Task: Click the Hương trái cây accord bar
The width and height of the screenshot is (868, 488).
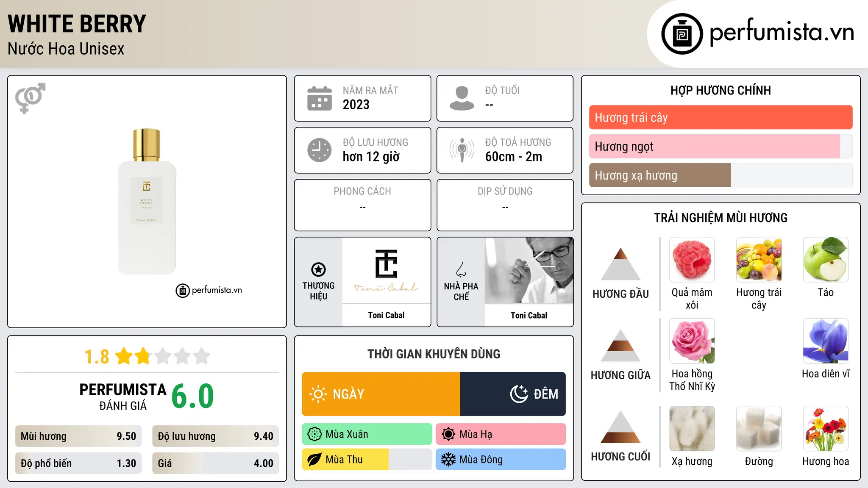Action: 721,117
